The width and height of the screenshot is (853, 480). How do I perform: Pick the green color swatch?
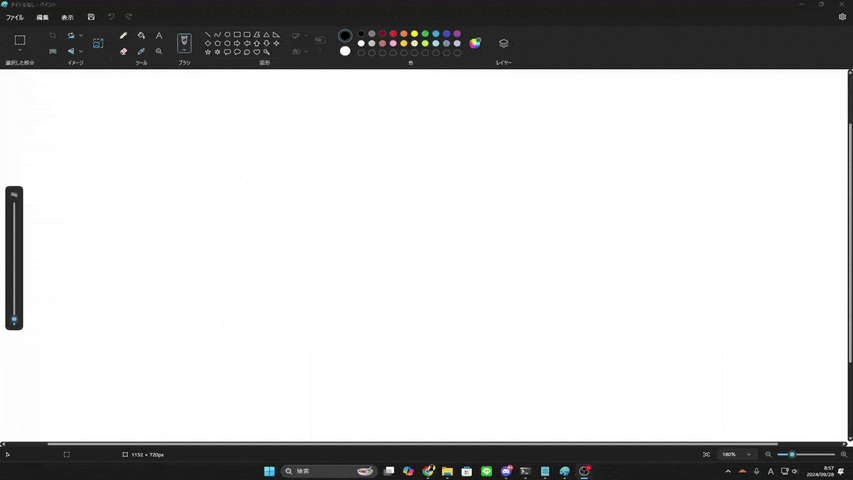(425, 34)
